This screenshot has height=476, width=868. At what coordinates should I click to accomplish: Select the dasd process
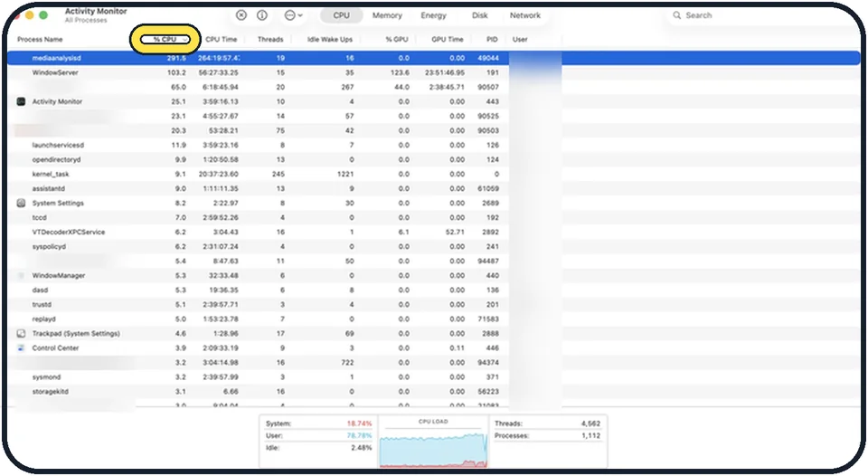point(433,290)
